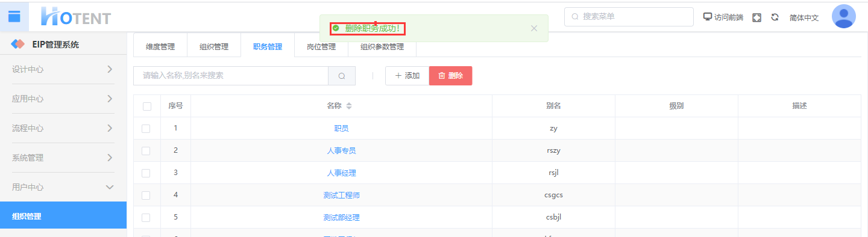Screen dimensions: 868x237
Task: Switch to the 岗位管理 tab
Action: coord(321,46)
